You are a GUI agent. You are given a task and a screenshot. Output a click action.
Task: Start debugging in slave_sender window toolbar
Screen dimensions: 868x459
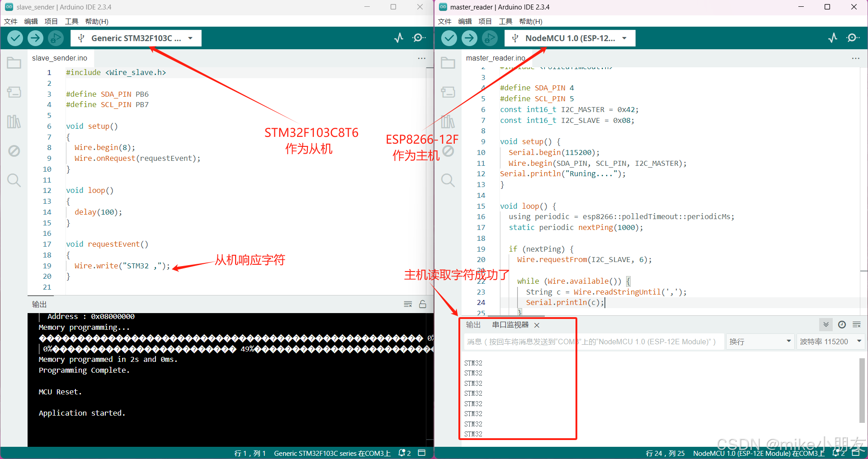(x=56, y=38)
